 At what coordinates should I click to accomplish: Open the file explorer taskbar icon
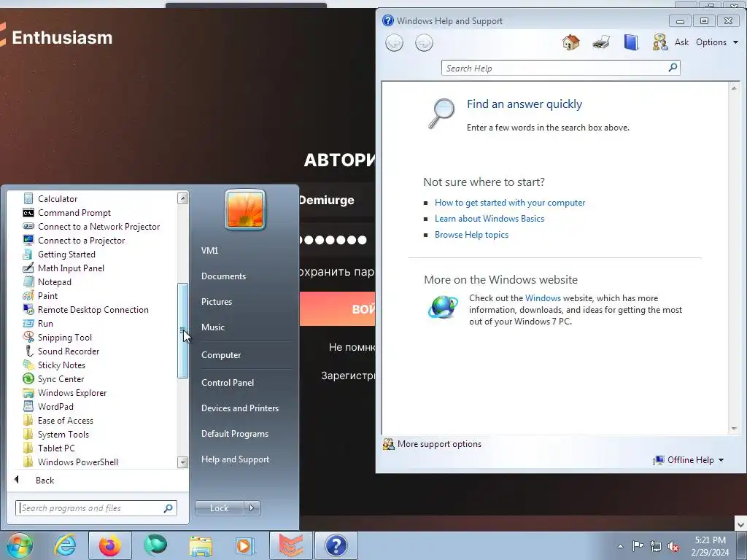pos(201,545)
